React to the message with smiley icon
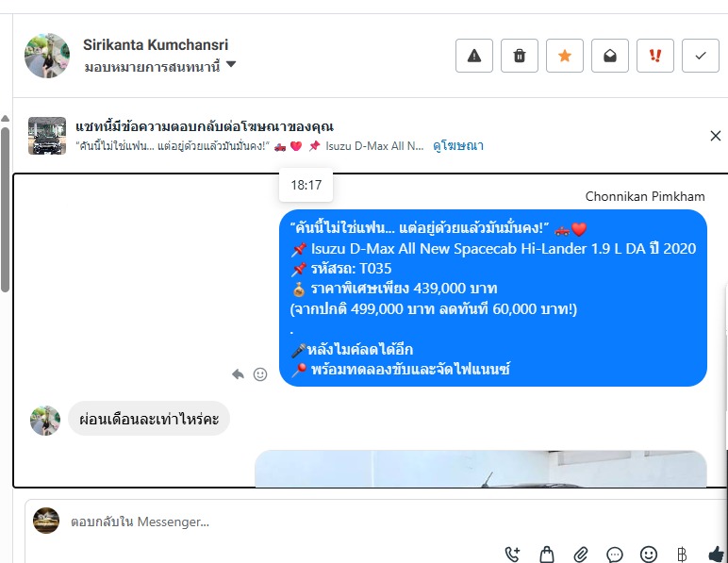This screenshot has height=563, width=728. [x=260, y=374]
